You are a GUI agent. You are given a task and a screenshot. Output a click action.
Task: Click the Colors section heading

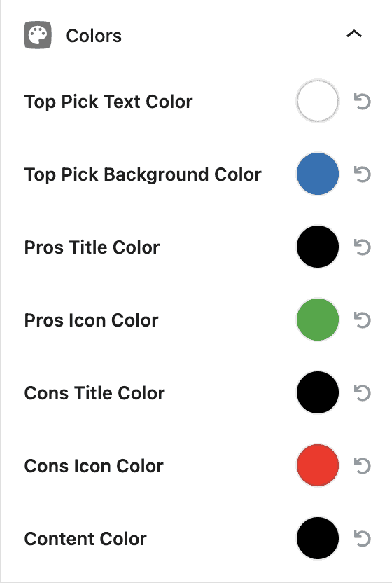click(94, 36)
